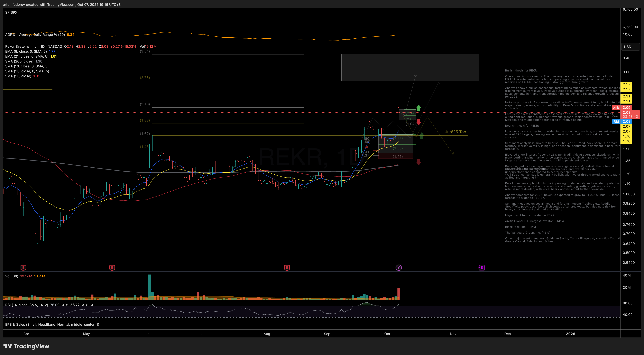Click the (2.18) Fibonacci level label
The image size is (644, 355).
(x=145, y=104)
